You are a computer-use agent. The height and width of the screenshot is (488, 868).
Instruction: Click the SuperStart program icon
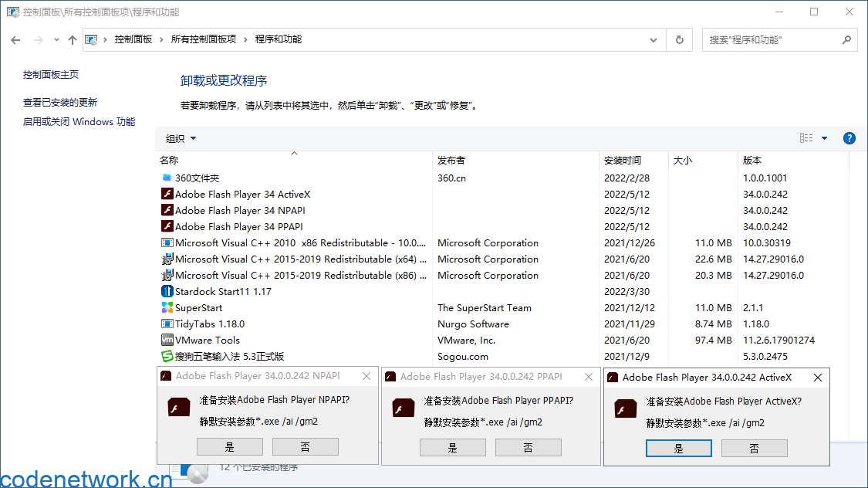click(167, 307)
